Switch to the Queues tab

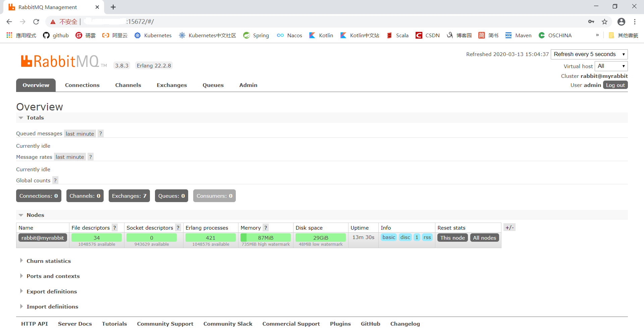click(213, 85)
